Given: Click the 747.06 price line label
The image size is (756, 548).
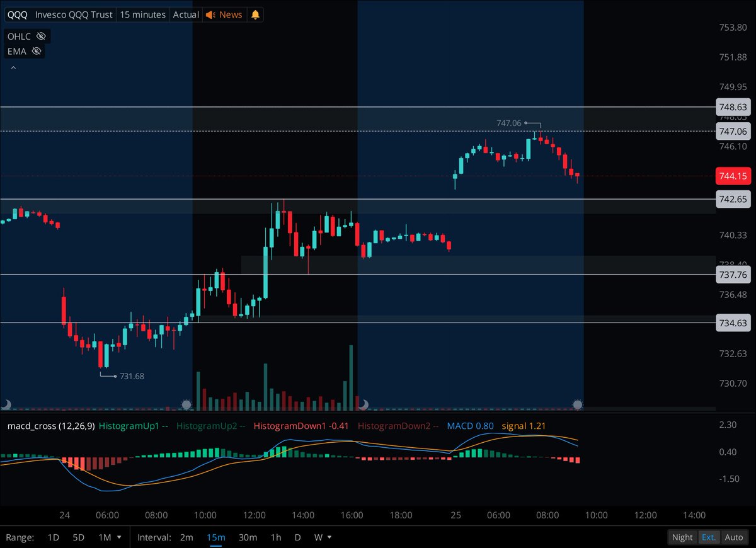Looking at the screenshot, I should point(732,131).
